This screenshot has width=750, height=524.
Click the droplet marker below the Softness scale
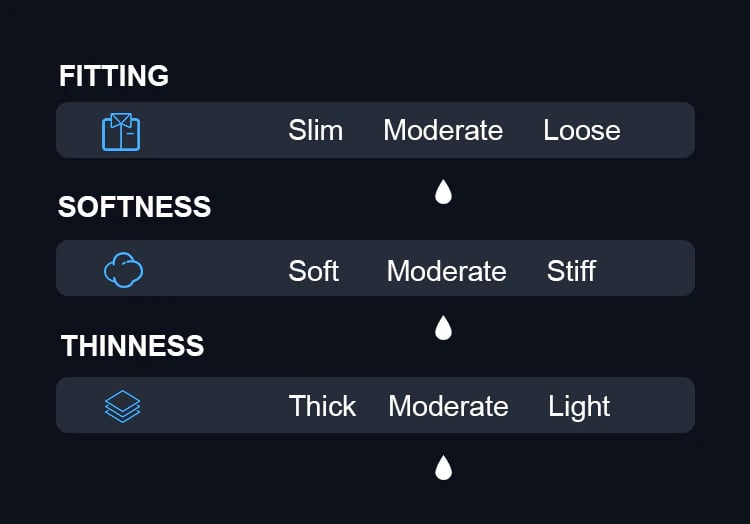coord(443,328)
